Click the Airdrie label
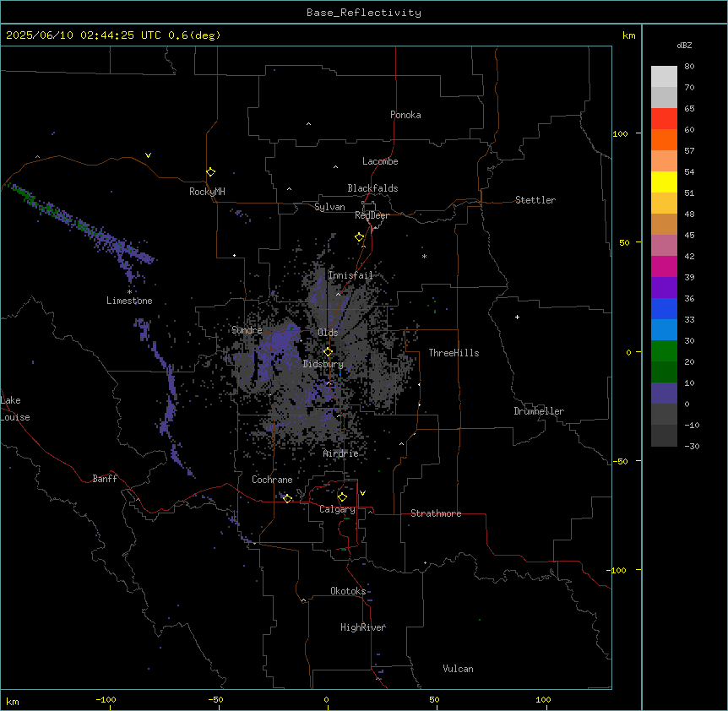Screen dimensions: 728x711 pyautogui.click(x=341, y=453)
